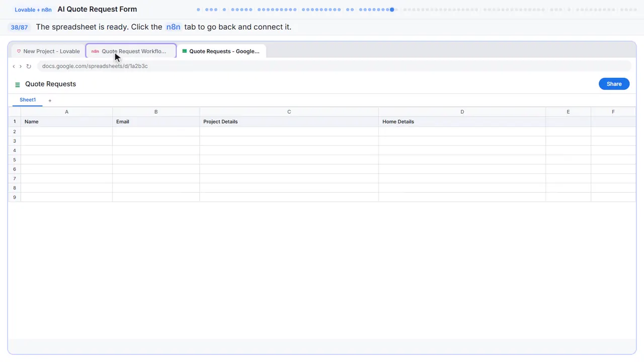Viewport: 644px width, 362px height.
Task: Add a new sheet with the plus icon
Action: coord(50,101)
